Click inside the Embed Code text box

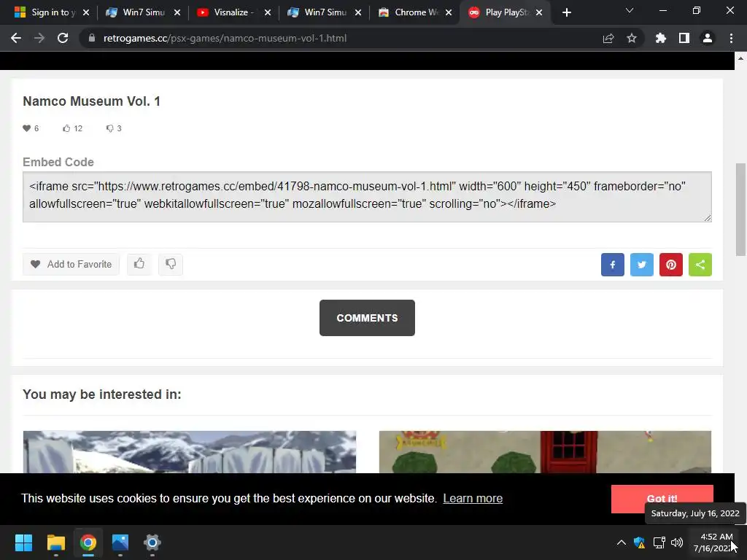pyautogui.click(x=367, y=197)
